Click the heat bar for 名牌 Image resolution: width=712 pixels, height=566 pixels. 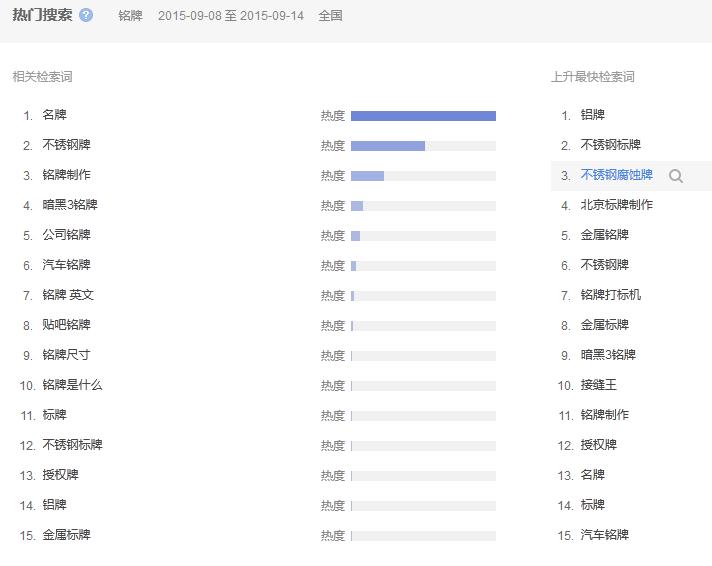click(x=423, y=116)
